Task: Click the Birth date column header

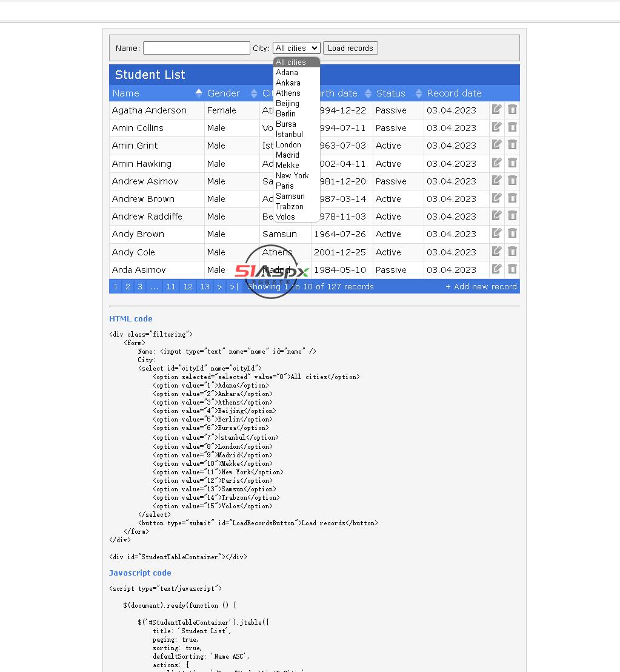Action: coord(342,93)
